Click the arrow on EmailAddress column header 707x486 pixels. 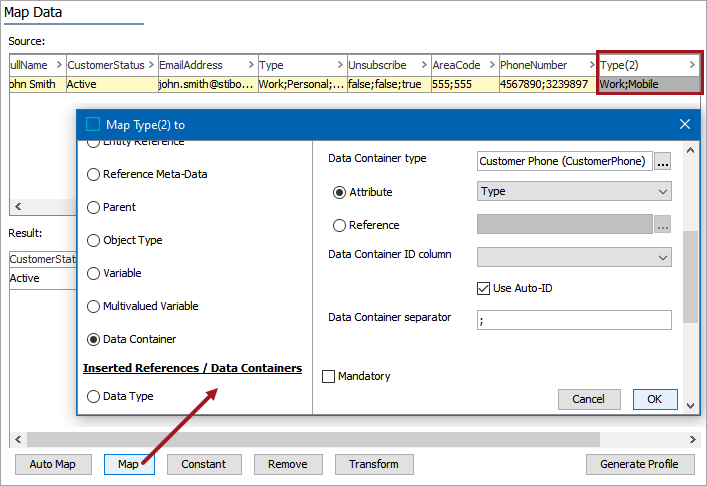[x=249, y=65]
